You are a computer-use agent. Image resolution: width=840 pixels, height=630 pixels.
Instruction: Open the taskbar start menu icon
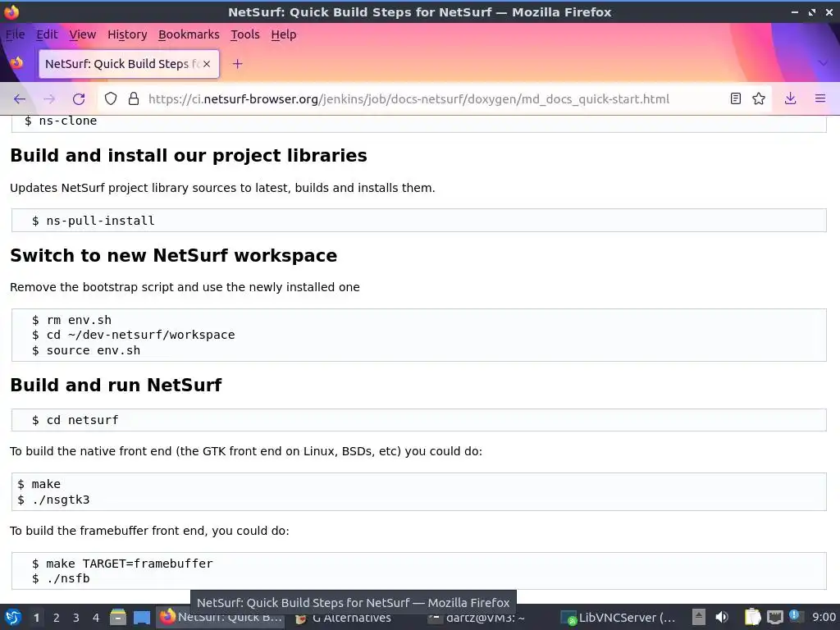click(x=13, y=618)
